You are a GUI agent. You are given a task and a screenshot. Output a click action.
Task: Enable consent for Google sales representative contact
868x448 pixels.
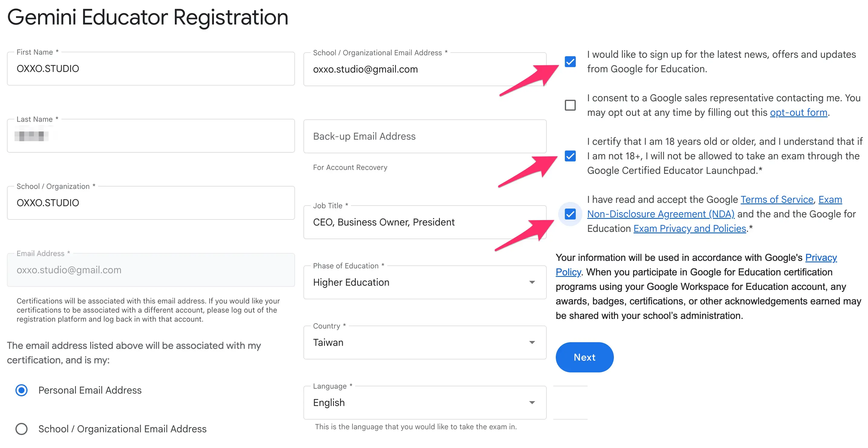click(571, 106)
